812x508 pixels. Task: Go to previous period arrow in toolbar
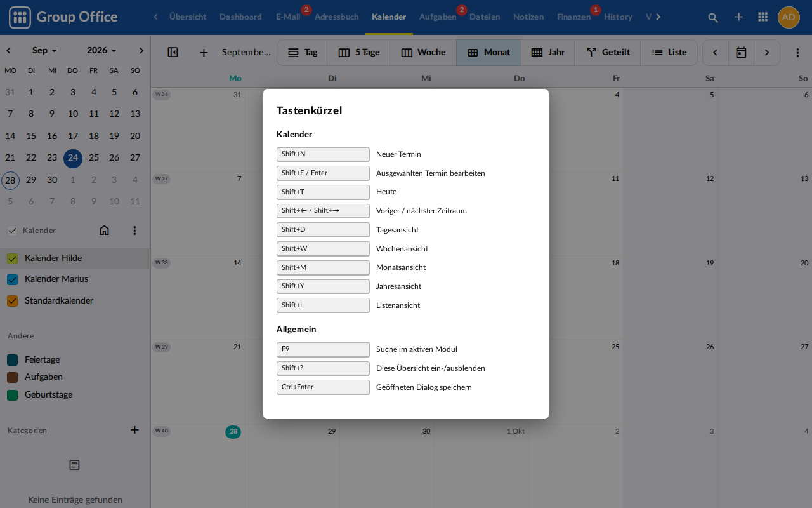[x=715, y=52]
